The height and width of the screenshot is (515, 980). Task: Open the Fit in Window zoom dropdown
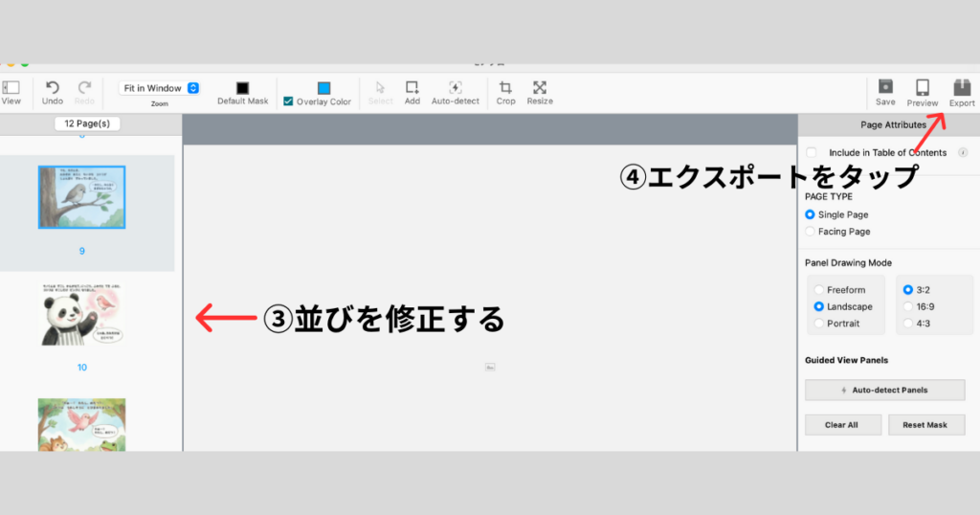click(x=159, y=88)
